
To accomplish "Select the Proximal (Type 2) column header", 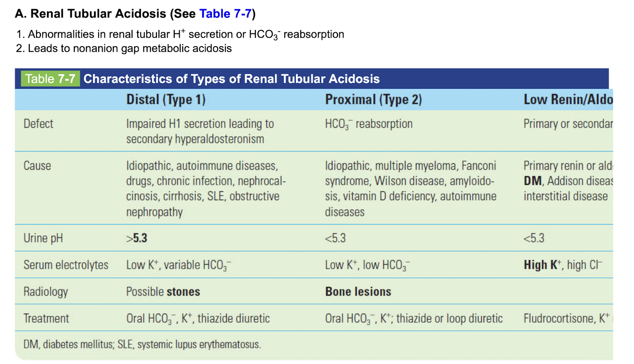I will click(x=373, y=100).
